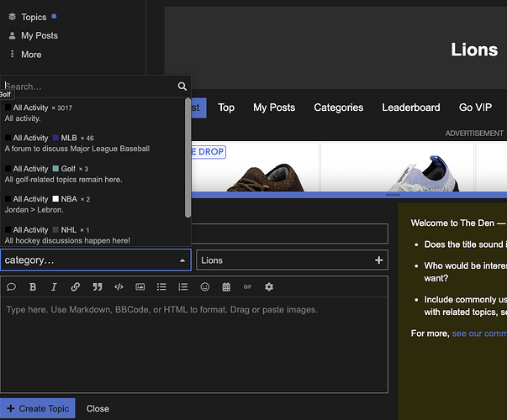Click the Lions page heading
507x420 pixels.
pos(474,50)
